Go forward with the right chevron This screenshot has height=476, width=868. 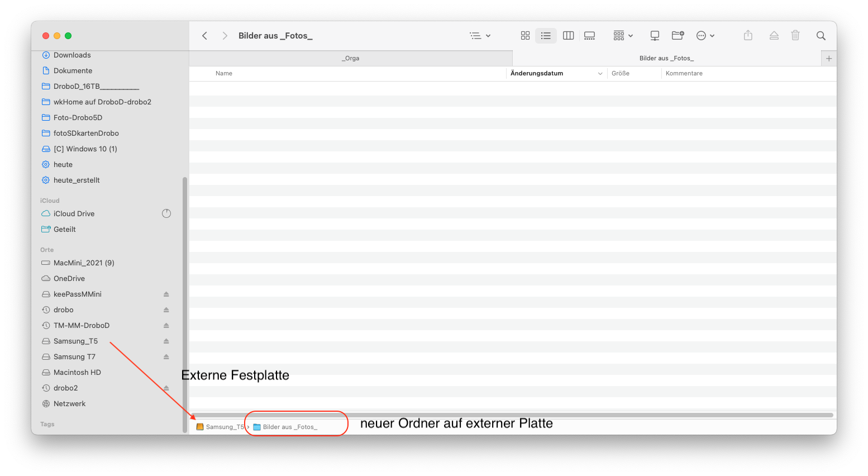225,36
